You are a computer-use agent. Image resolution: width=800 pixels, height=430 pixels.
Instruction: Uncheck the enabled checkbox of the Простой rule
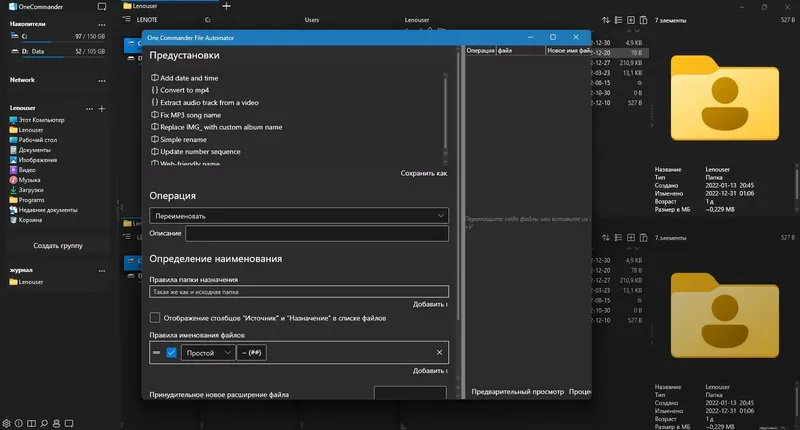point(171,352)
